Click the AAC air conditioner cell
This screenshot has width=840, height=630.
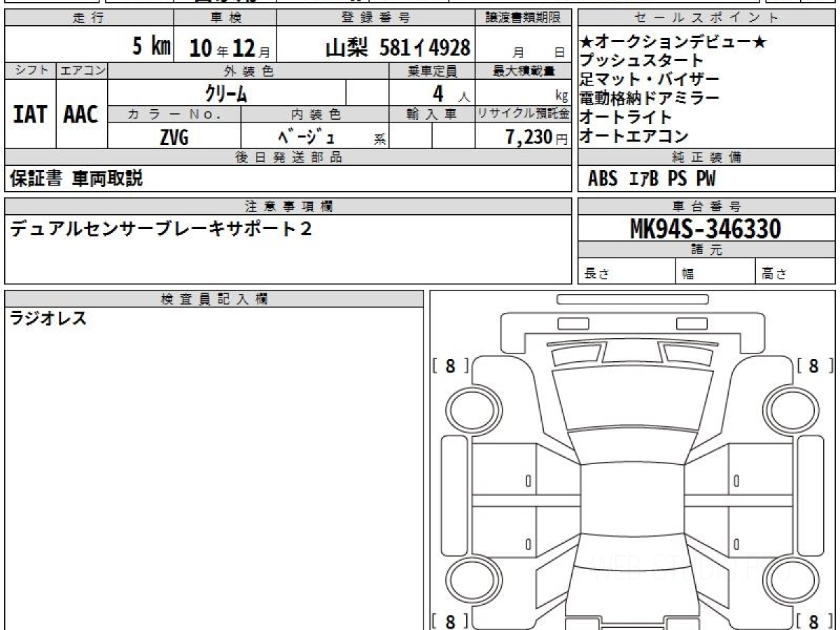[x=81, y=115]
